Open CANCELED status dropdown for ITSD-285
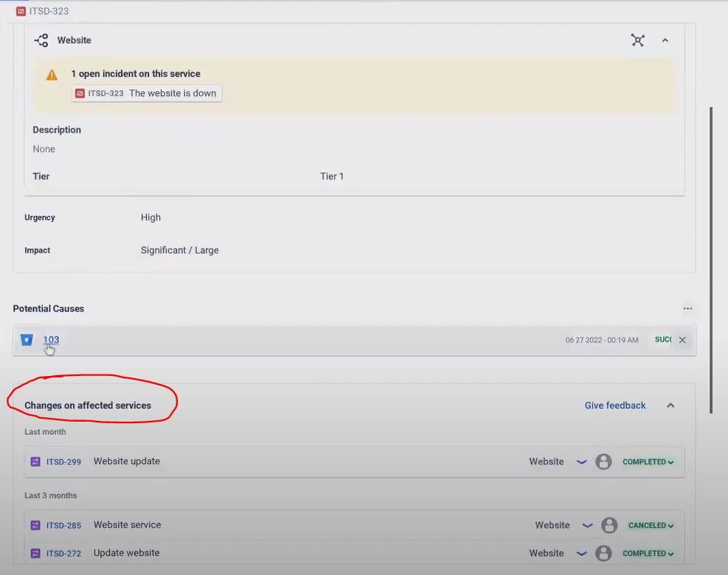The image size is (728, 575). click(x=651, y=526)
